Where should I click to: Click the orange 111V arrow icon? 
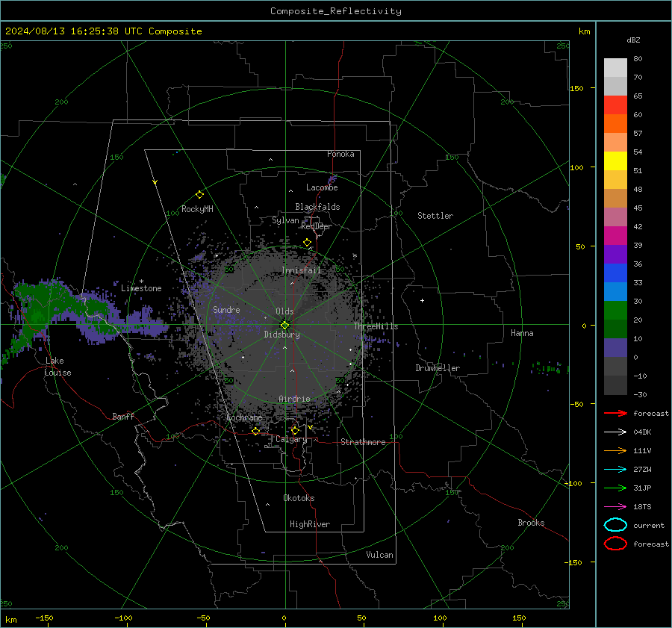click(x=615, y=450)
